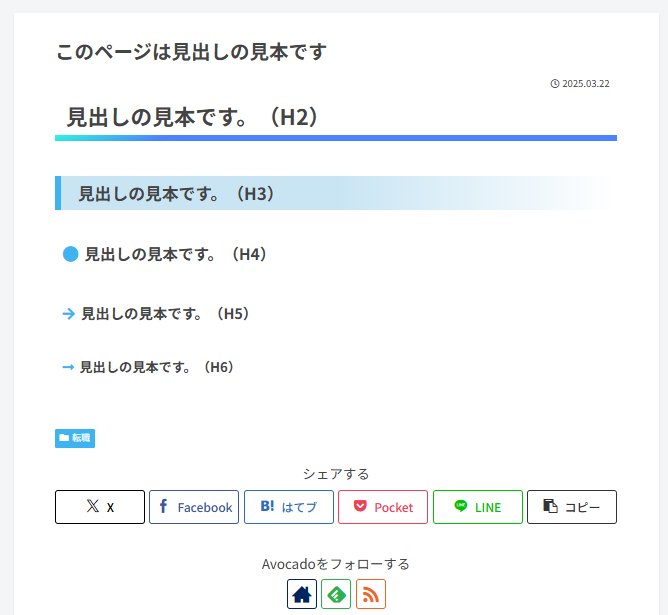Image resolution: width=668 pixels, height=615 pixels.
Task: Copy the page link with コピー button
Action: click(x=571, y=507)
